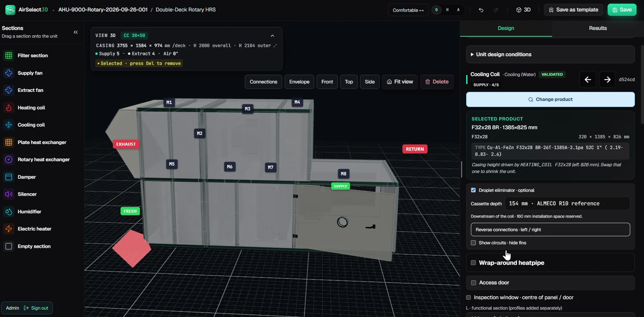Enable Show circuits hide fins checkbox

coord(473,243)
